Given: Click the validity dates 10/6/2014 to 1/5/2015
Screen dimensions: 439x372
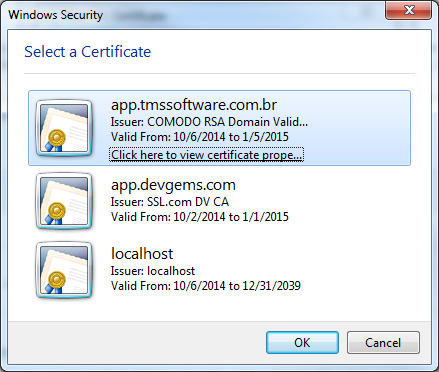Looking at the screenshot, I should coord(200,137).
